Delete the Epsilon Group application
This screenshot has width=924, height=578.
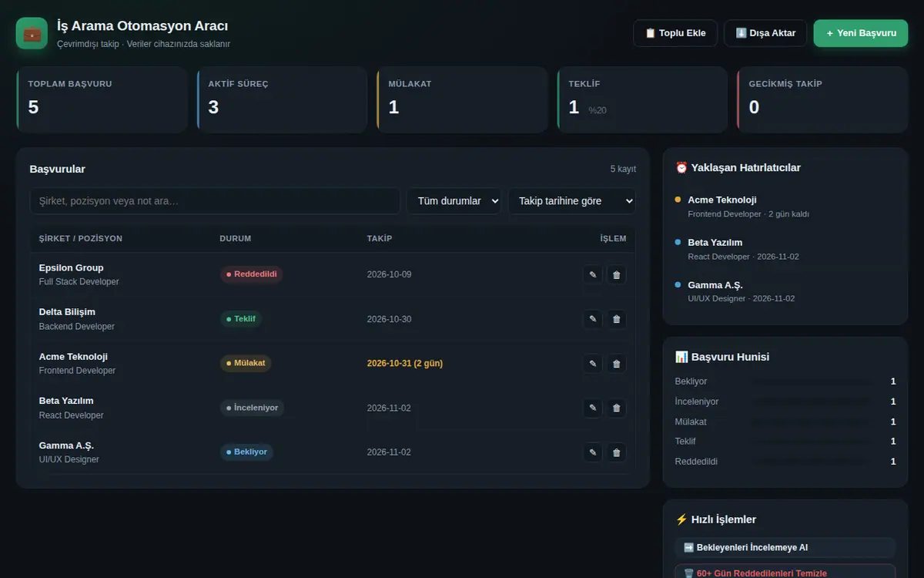617,274
